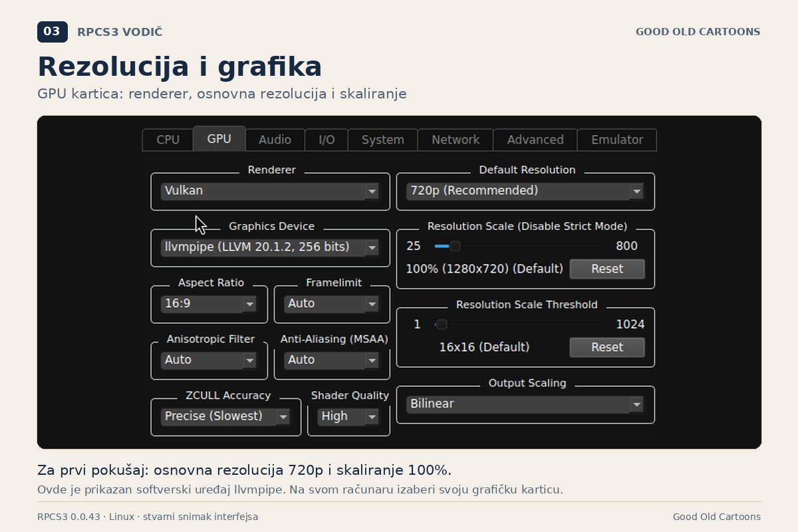Screen dimensions: 798x532
Task: Click the "RPCS3 VODIČ" header label
Action: tap(120, 32)
